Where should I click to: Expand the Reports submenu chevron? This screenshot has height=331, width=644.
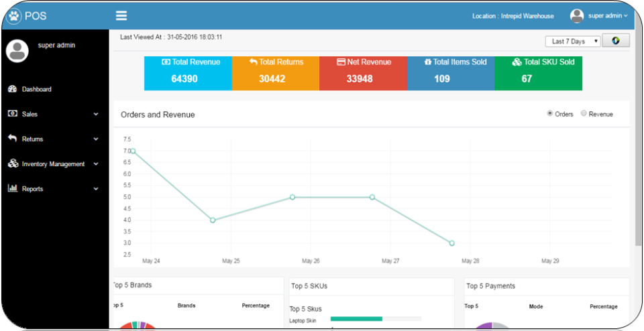click(x=96, y=189)
